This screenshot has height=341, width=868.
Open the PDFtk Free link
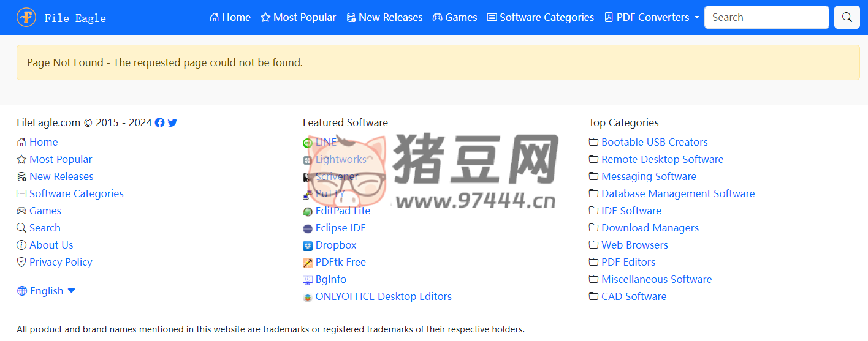(341, 262)
